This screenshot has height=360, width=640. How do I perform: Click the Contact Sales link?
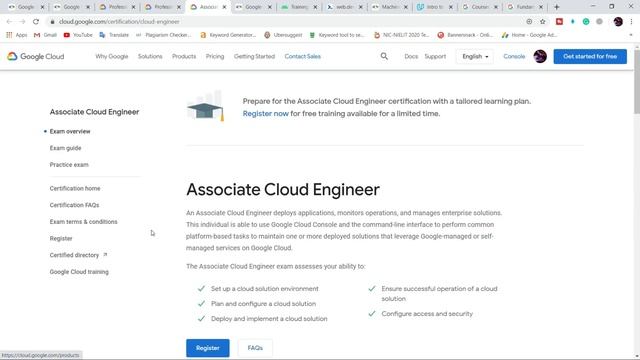click(302, 56)
